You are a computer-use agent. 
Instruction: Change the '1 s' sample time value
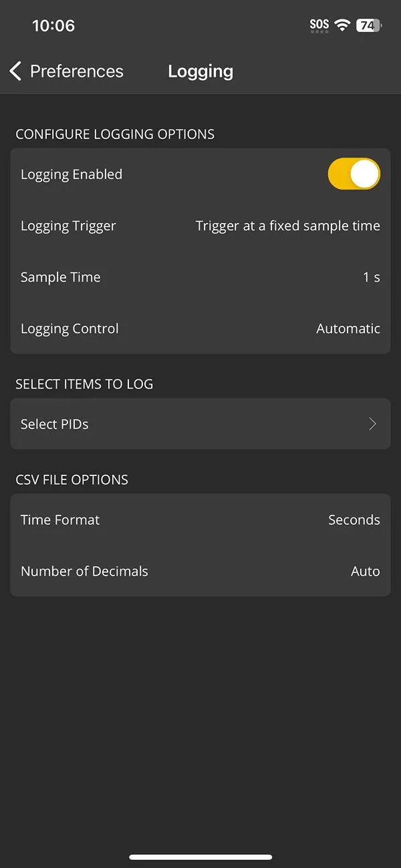372,277
